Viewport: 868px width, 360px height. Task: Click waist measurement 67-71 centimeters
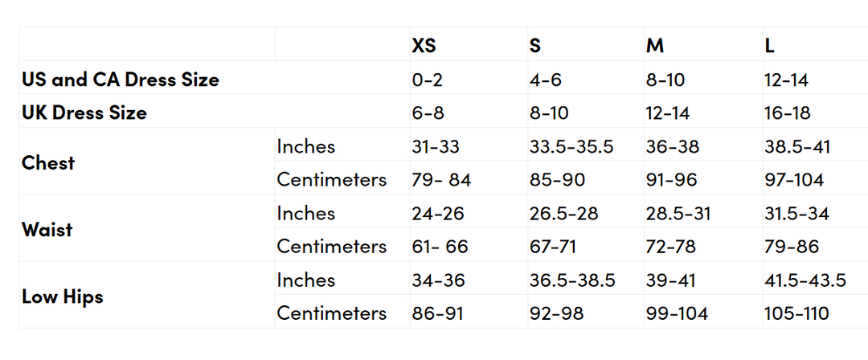click(553, 246)
